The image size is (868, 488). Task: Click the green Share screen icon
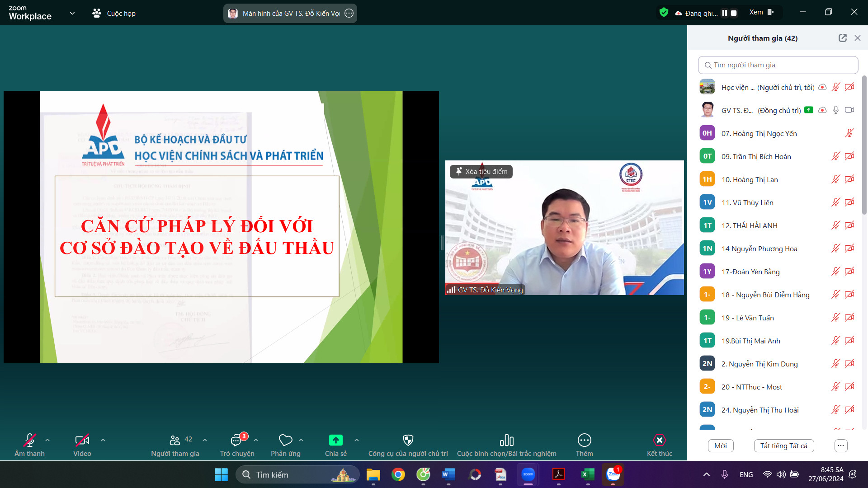coord(335,441)
